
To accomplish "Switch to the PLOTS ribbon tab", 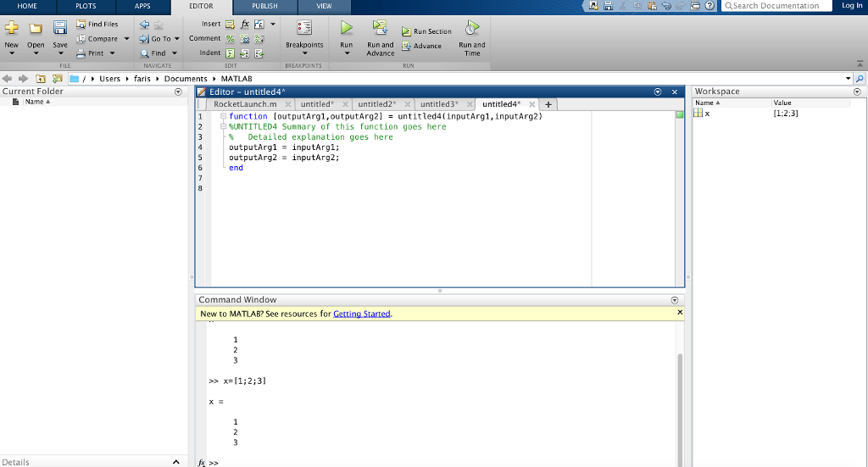I will click(86, 6).
